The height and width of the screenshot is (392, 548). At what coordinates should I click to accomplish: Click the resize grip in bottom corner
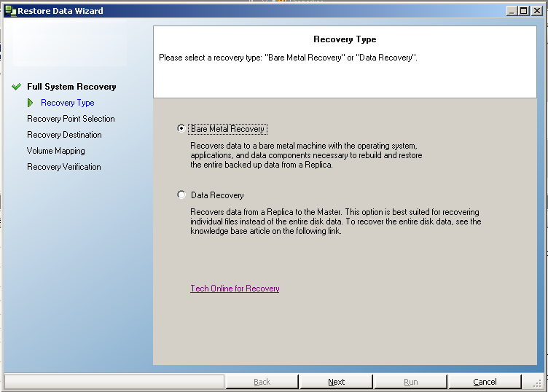538,383
